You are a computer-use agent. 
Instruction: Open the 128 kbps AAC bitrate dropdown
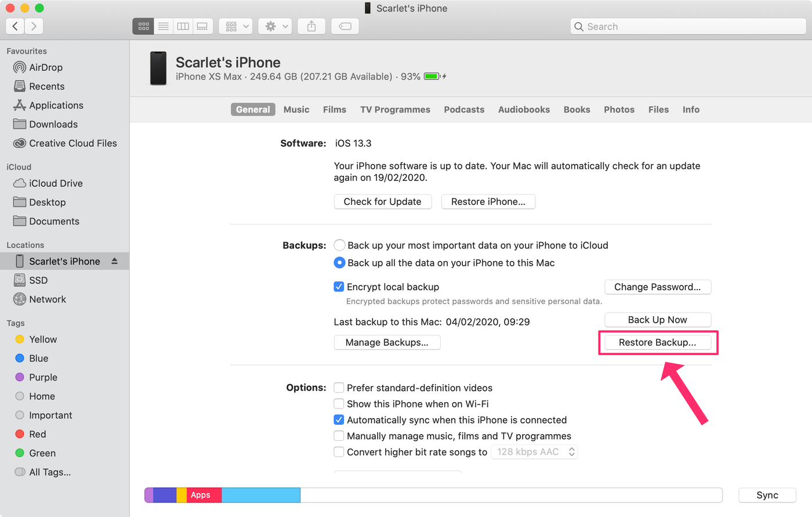pyautogui.click(x=534, y=452)
